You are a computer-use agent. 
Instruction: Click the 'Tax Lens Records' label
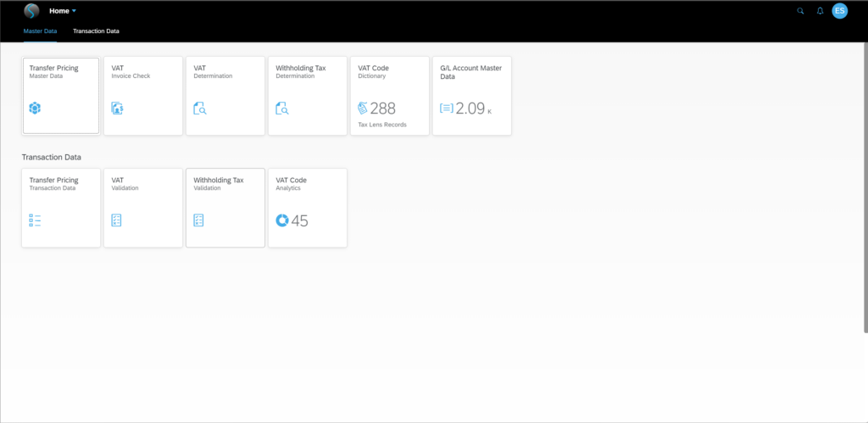tap(382, 125)
